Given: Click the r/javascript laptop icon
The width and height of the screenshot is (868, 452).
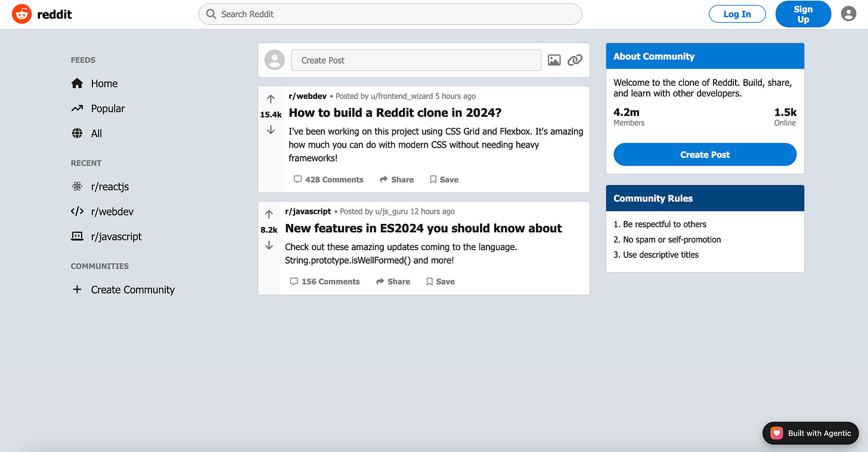Looking at the screenshot, I should tap(77, 236).
